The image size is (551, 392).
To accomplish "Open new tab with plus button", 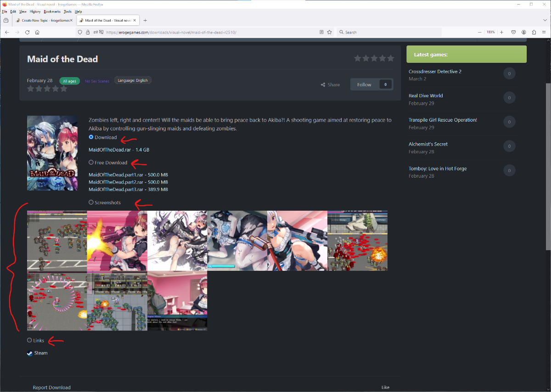I will 145,20.
